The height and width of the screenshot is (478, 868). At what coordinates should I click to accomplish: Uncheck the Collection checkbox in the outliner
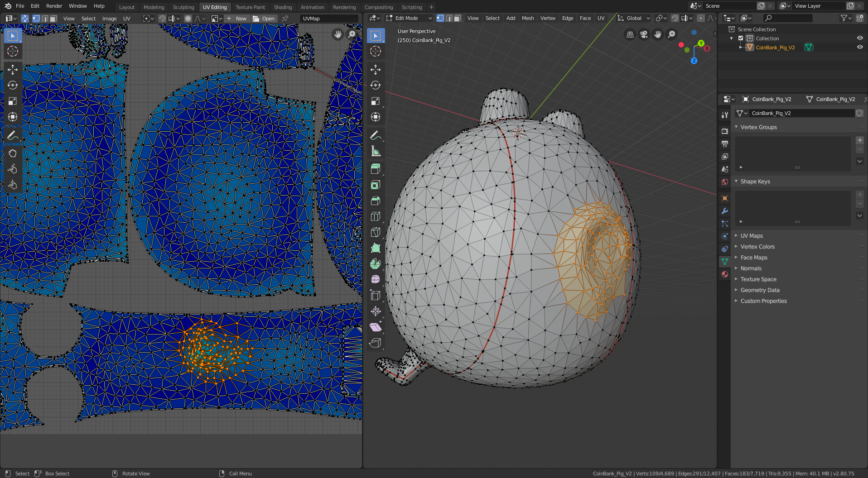741,38
